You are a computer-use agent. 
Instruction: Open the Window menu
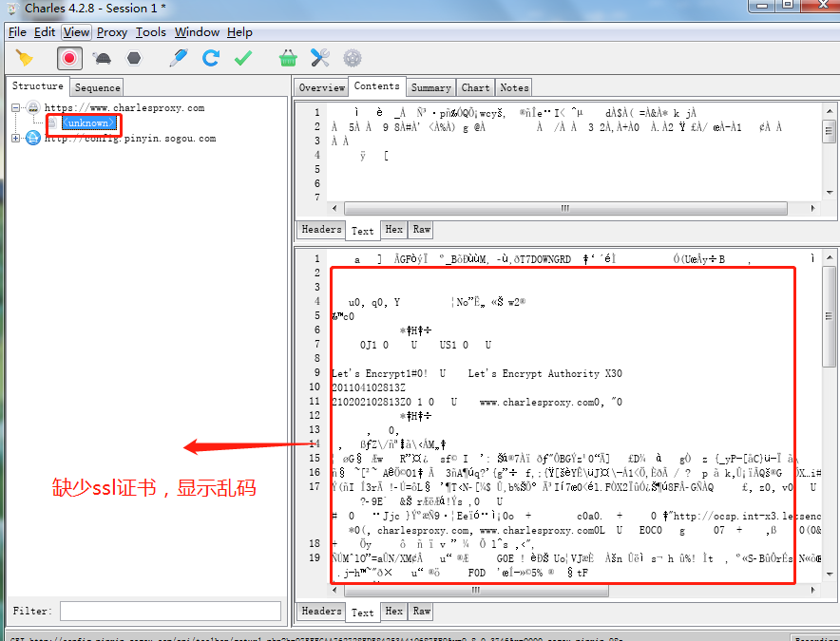(197, 32)
